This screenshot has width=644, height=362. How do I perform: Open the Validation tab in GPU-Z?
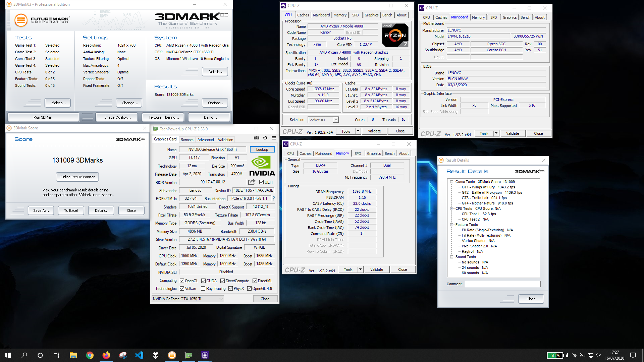coord(225,140)
